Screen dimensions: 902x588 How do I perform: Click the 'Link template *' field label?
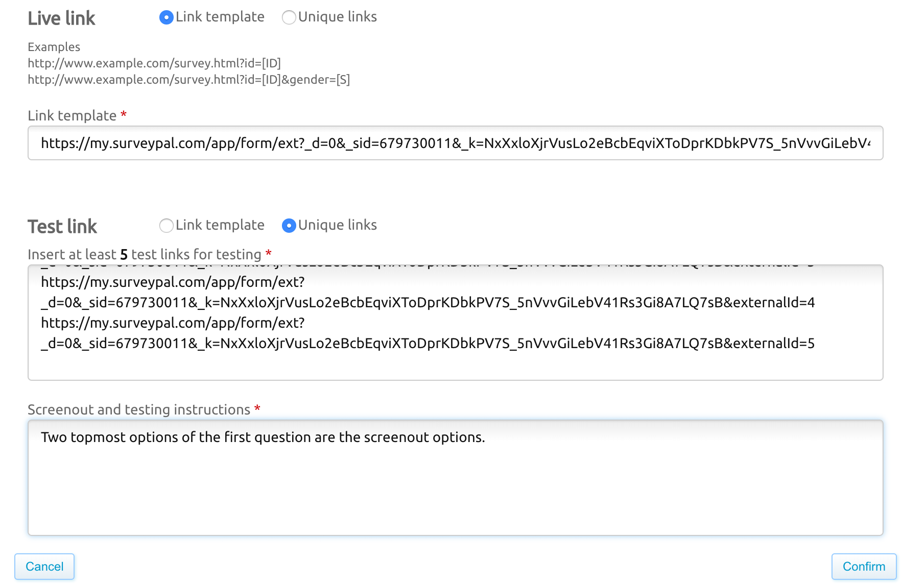click(x=77, y=115)
